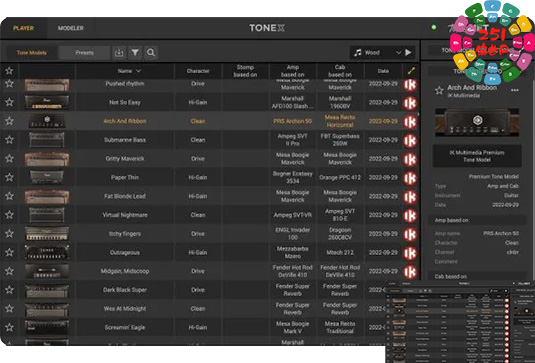
Task: Select the Itchy fingers amp thumbnail
Action: click(47, 234)
